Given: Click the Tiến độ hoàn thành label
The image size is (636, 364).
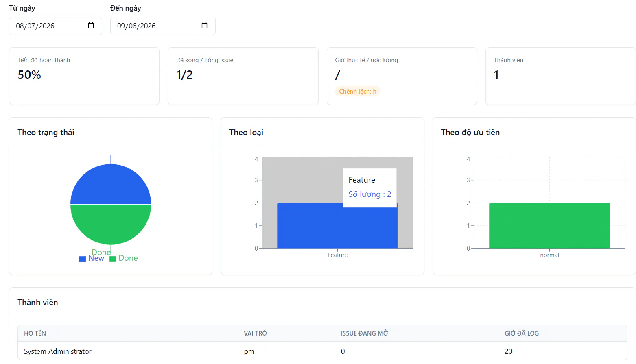Looking at the screenshot, I should (x=44, y=60).
